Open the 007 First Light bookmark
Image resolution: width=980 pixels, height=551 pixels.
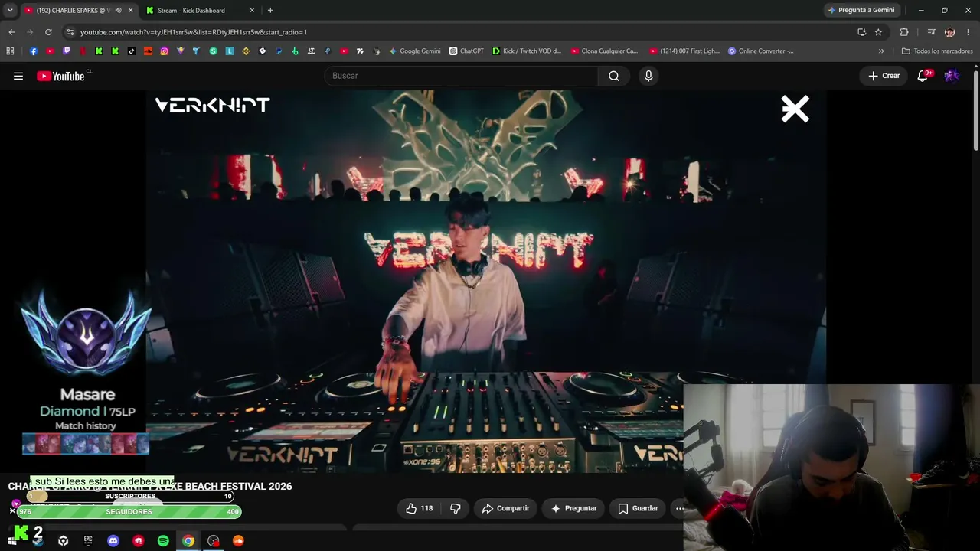coord(684,51)
